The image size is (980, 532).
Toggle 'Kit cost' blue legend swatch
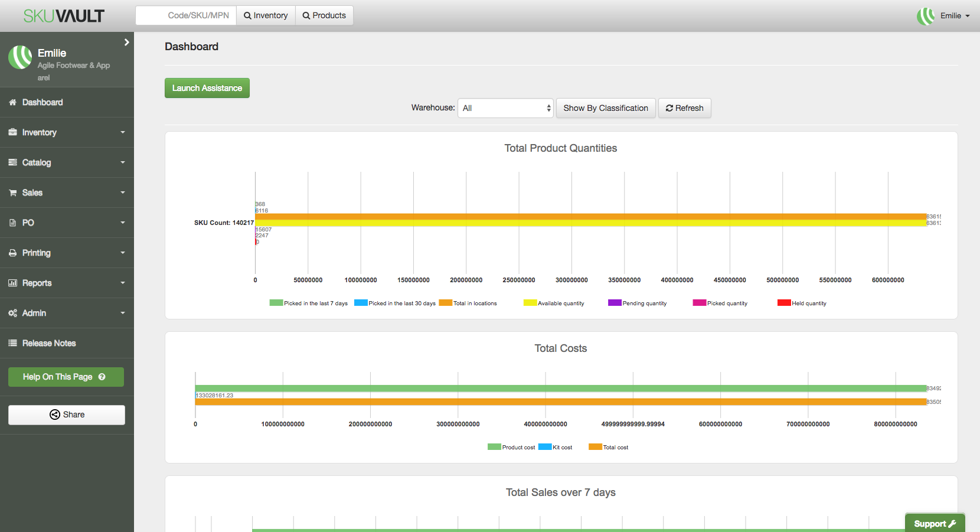pyautogui.click(x=545, y=447)
